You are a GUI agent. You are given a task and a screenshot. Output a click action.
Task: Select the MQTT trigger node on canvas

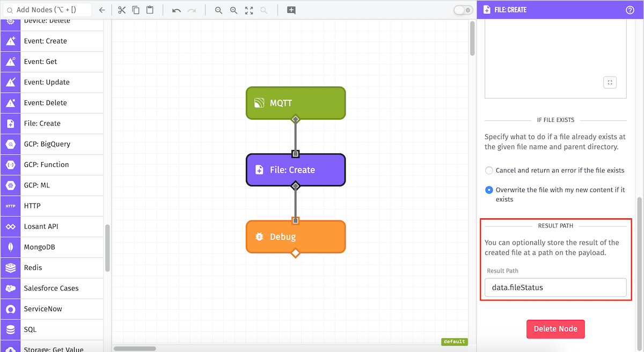point(296,103)
